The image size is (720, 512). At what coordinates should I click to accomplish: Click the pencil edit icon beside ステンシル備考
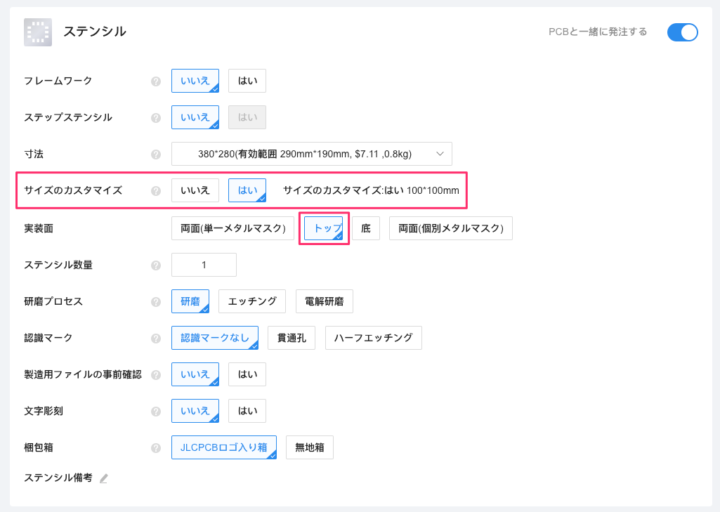[104, 478]
